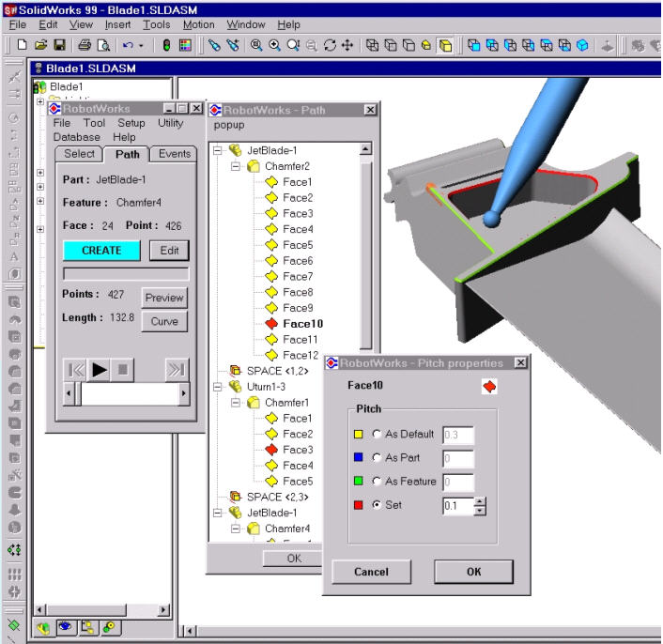The height and width of the screenshot is (644, 663).
Task: Select the As Feature radio button
Action: [x=376, y=483]
